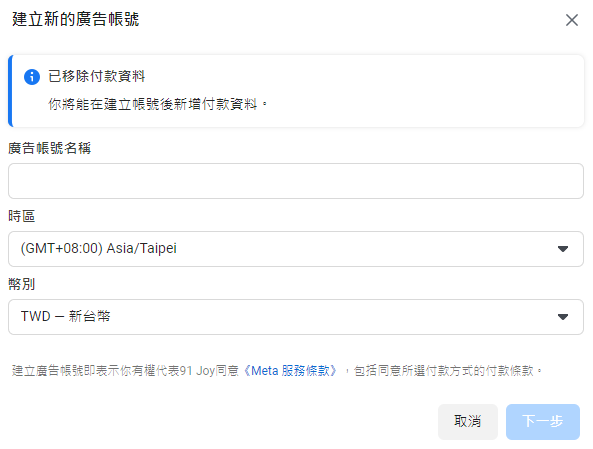The width and height of the screenshot is (593, 449).
Task: Focus the 廣告帳號名稱 text field
Action: pos(296,181)
